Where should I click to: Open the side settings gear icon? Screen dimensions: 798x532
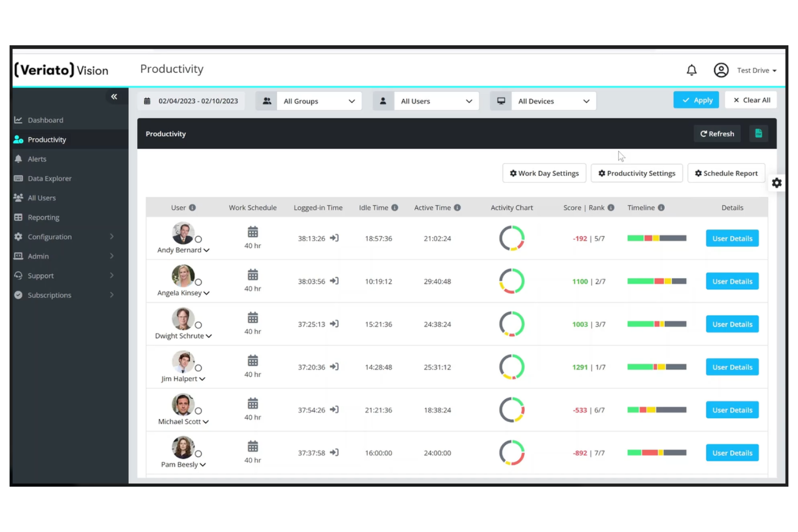776,183
